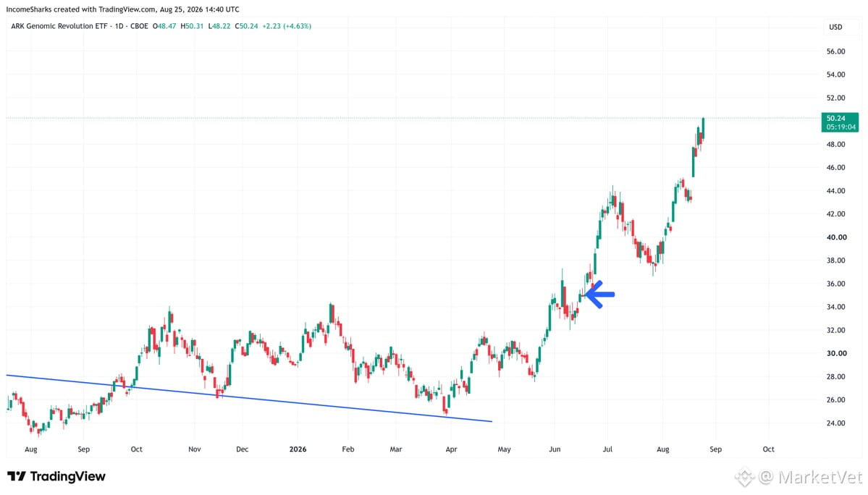The image size is (868, 495).
Task: Click the change value +2.23 (+4.63%)
Action: tap(287, 26)
